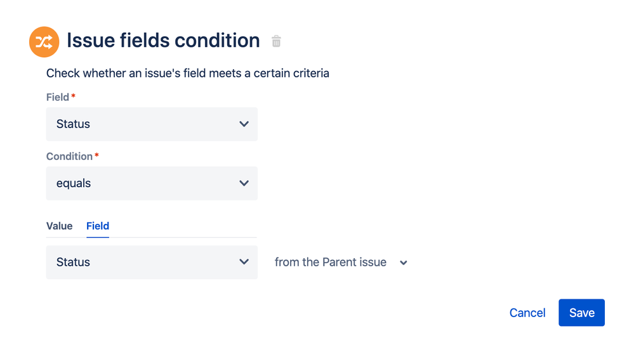Click the chevron arrow beside "equals"
This screenshot has height=364, width=634.
click(244, 183)
